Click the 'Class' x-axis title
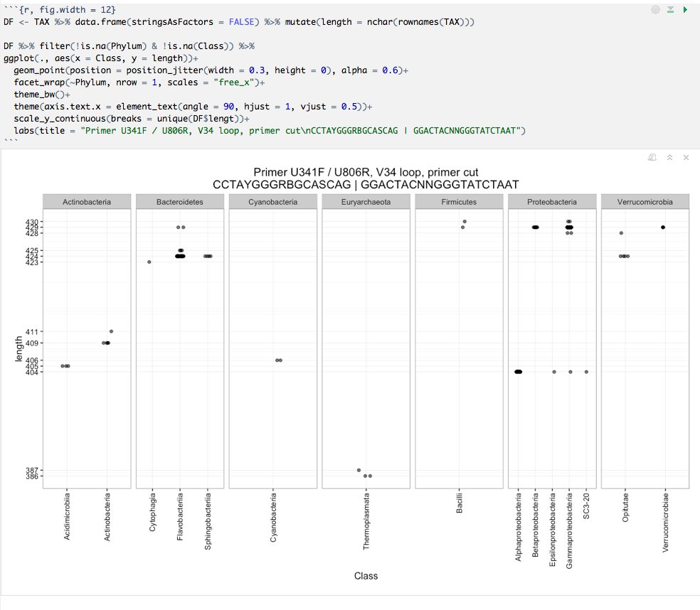The height and width of the screenshot is (610, 700). (366, 576)
